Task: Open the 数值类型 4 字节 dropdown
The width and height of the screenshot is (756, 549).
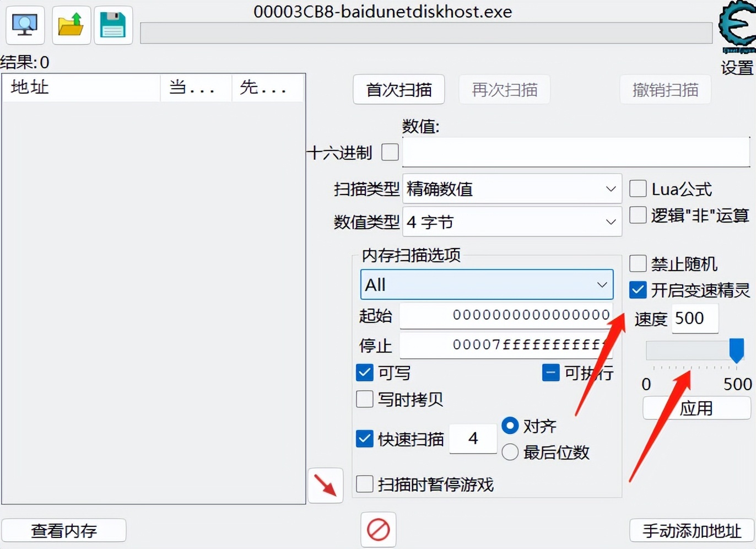Action: (x=512, y=222)
